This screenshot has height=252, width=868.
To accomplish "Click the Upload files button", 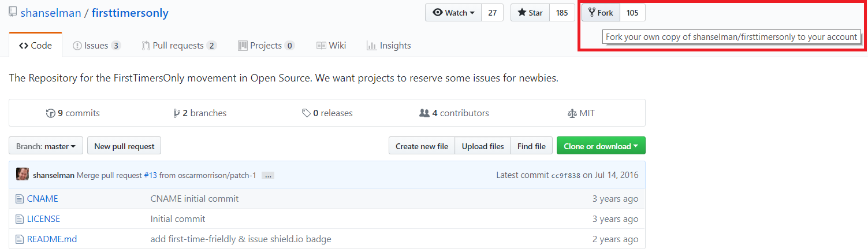I will coord(483,146).
